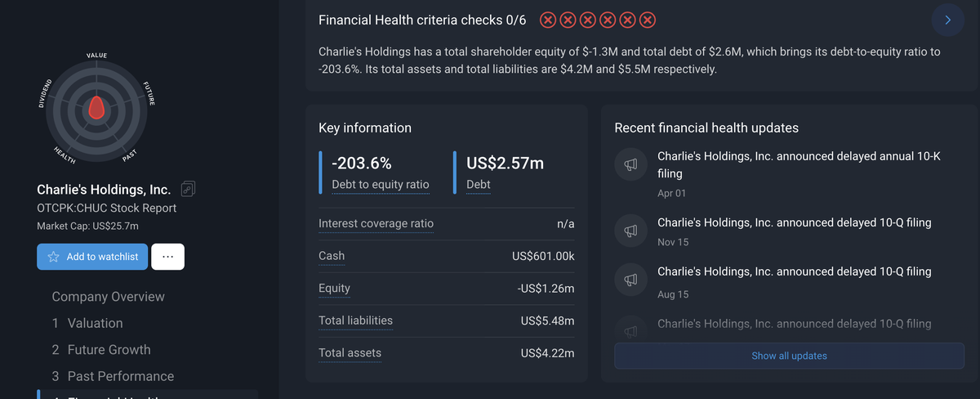Go to Company Overview section

(x=108, y=297)
